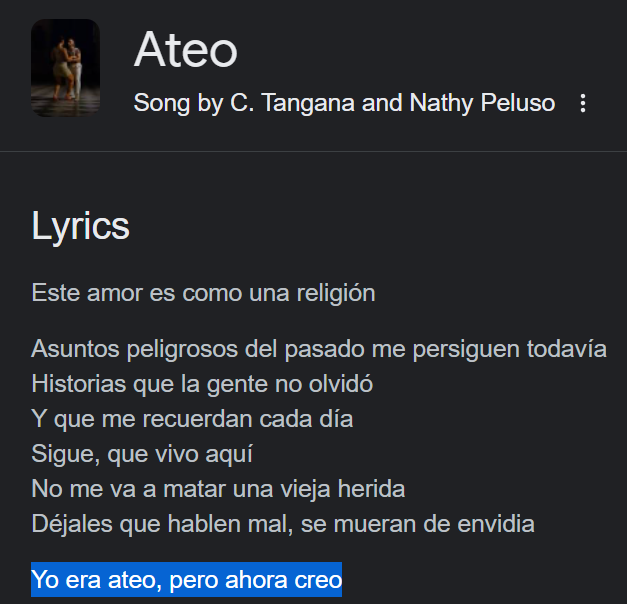Image resolution: width=627 pixels, height=604 pixels.
Task: Click the artist name Nathy Peluso
Action: point(482,103)
